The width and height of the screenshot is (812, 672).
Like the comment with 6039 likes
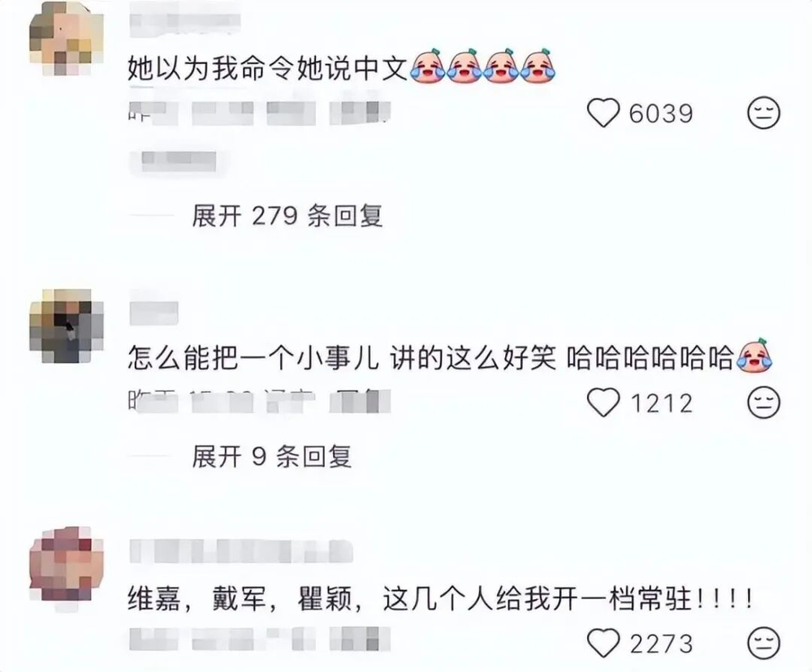pos(603,112)
